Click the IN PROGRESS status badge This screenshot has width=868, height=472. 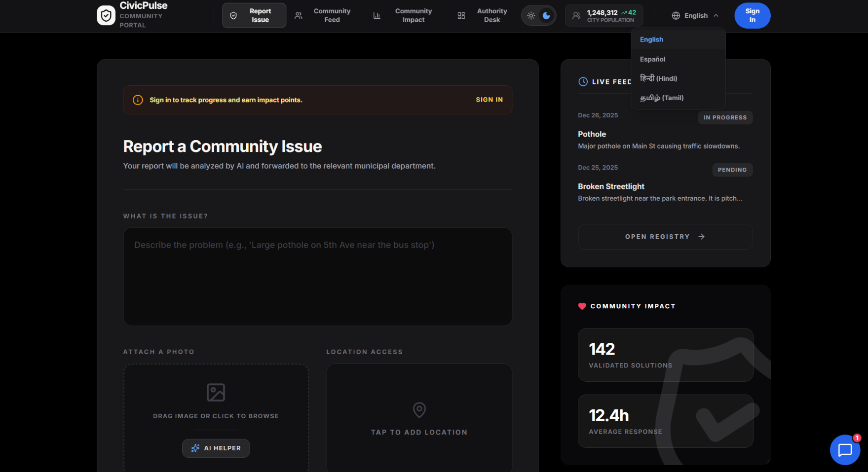coord(725,117)
